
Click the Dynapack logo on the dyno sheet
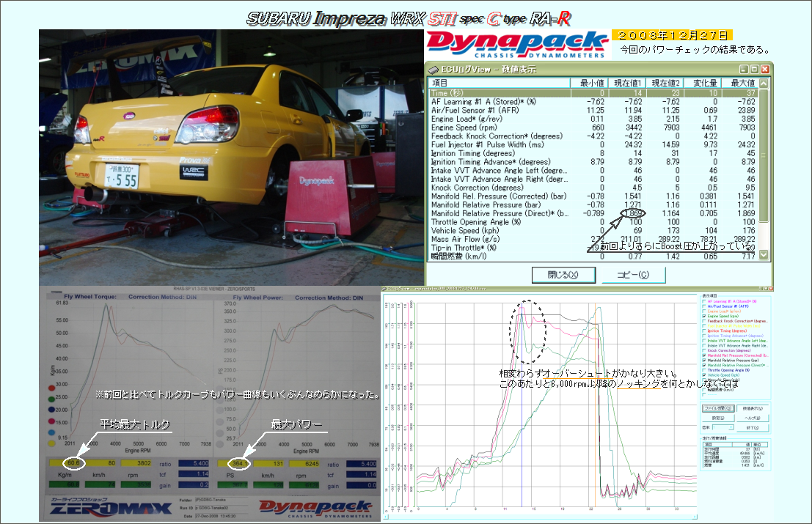pos(314,507)
